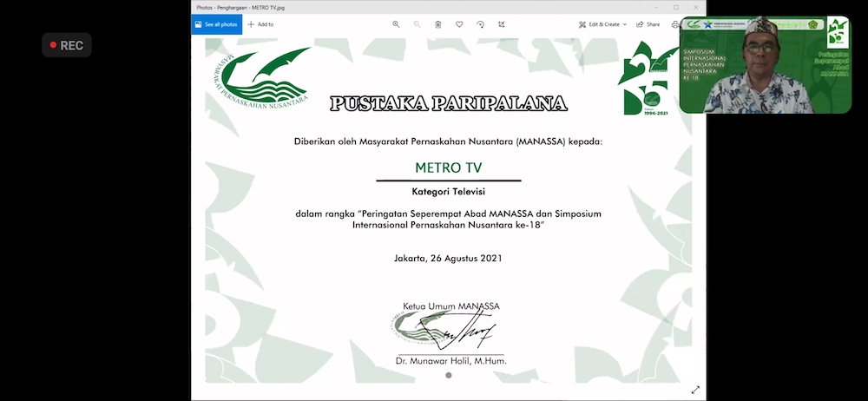868x401 pixels.
Task: Minimize the Photos window
Action: [656, 7]
